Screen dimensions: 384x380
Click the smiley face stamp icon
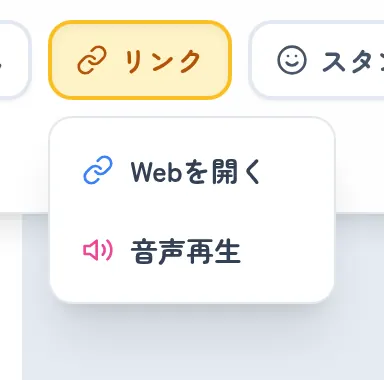pos(292,60)
